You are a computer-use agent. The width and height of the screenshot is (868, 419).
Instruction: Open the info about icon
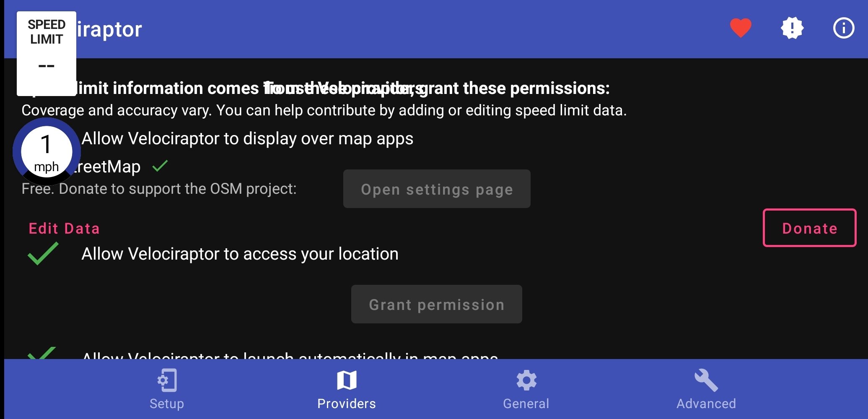843,28
